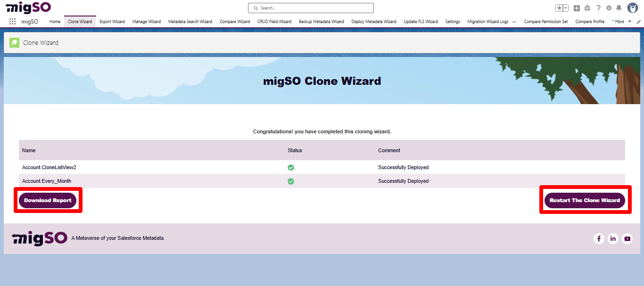Expand the Migration Wizard Logs dropdown
Image resolution: width=644 pixels, height=286 pixels.
514,21
